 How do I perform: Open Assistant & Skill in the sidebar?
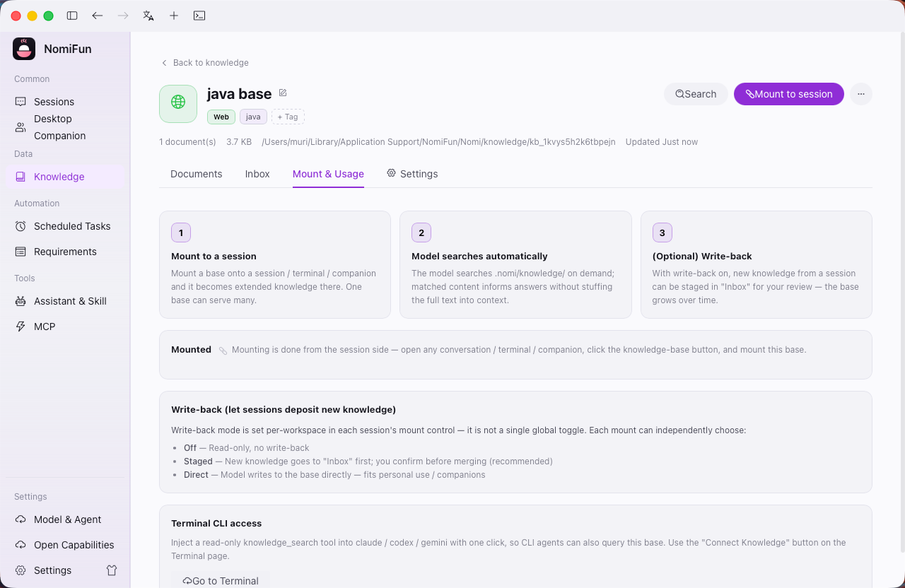click(65, 301)
